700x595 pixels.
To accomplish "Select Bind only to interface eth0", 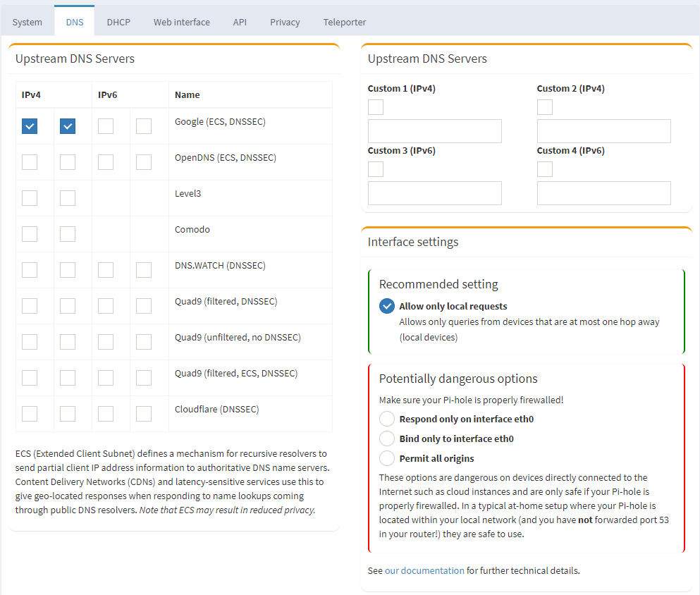I will pyautogui.click(x=386, y=438).
